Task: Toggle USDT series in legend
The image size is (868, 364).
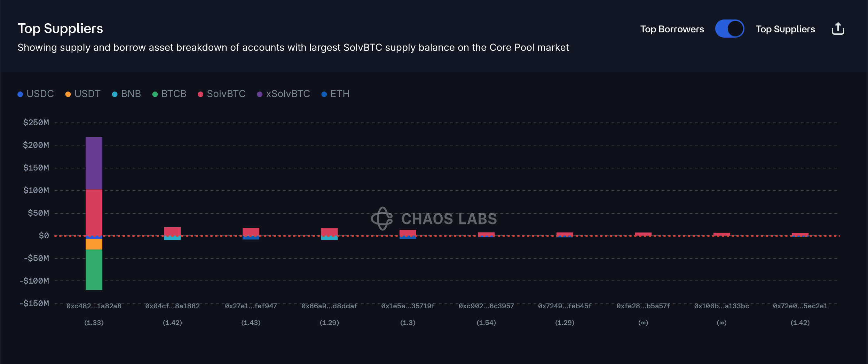Action: [x=83, y=94]
